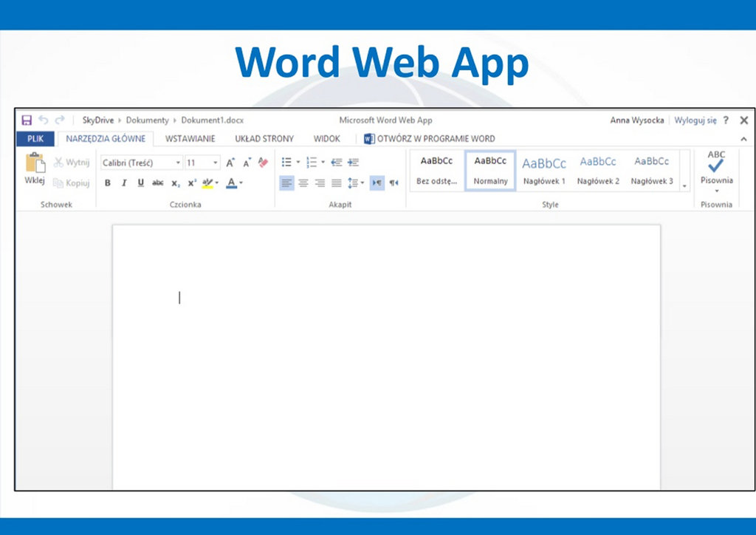Screen dimensions: 756x535
Task: Insert a numbered list
Action: [x=312, y=162]
